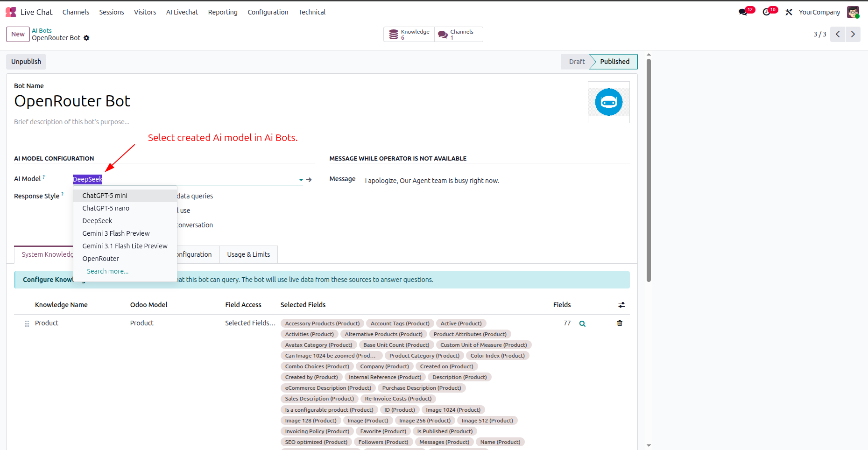Choose DeepSeek in the dropdown list
This screenshot has width=868, height=450.
125,221
